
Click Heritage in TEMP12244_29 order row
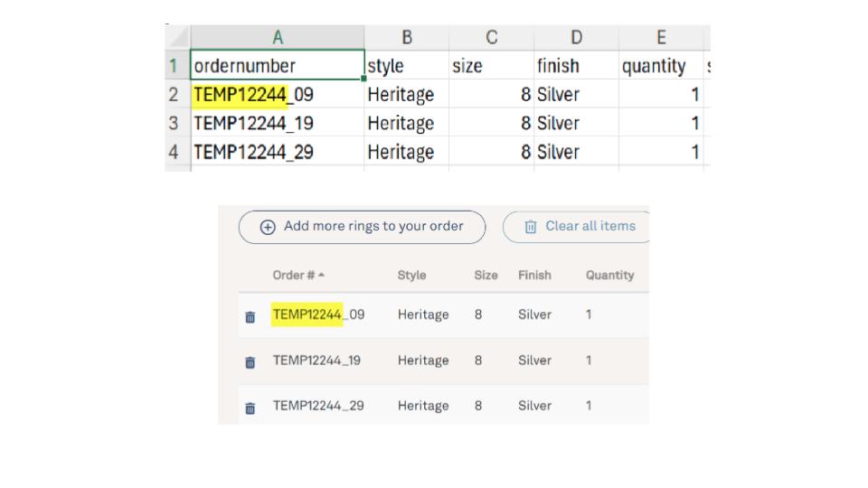[423, 406]
